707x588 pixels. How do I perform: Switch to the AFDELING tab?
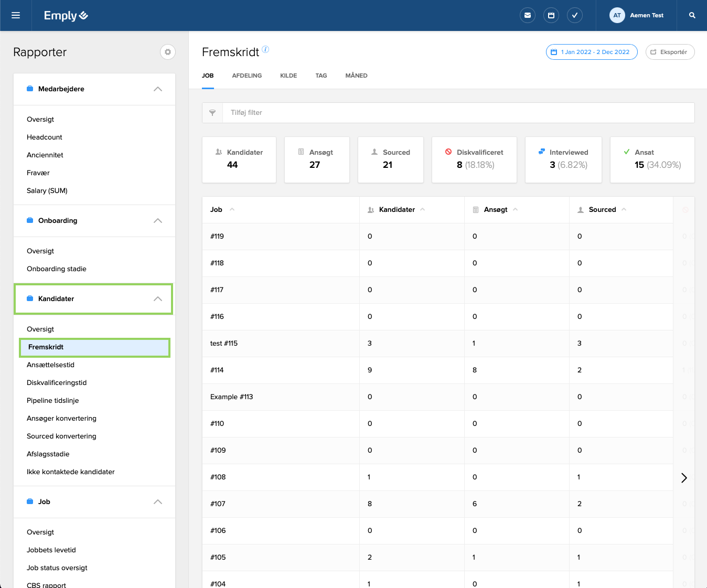[247, 76]
